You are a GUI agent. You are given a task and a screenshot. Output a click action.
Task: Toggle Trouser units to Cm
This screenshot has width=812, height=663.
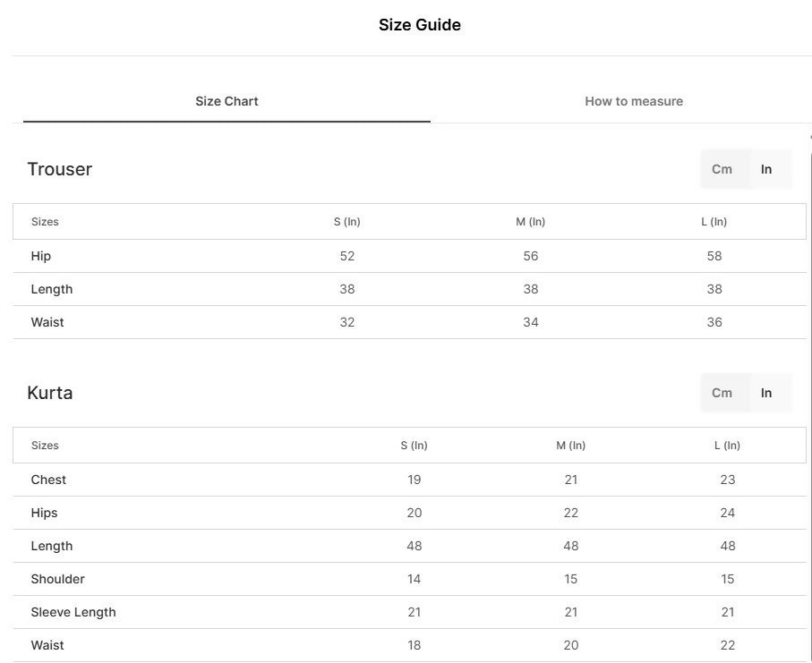[722, 169]
